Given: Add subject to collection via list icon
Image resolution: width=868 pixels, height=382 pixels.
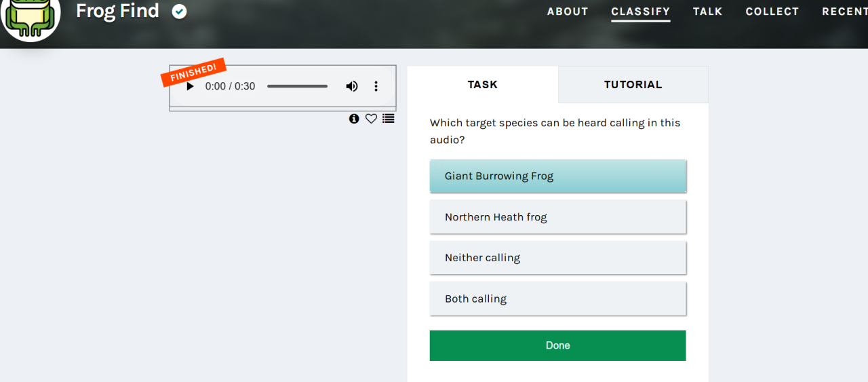Looking at the screenshot, I should 388,119.
